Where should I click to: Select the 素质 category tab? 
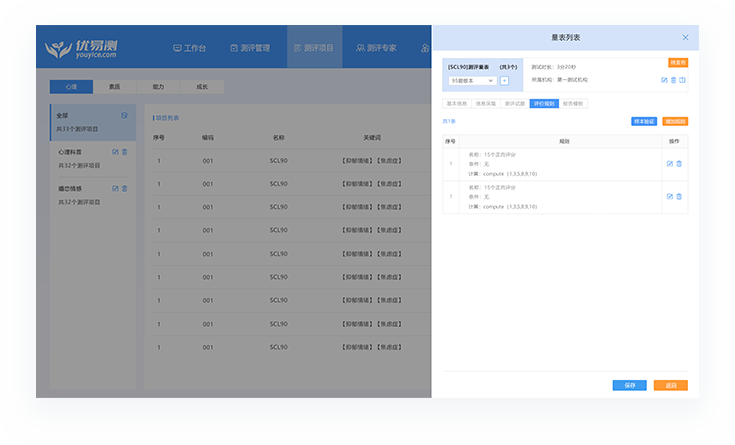pyautogui.click(x=114, y=87)
